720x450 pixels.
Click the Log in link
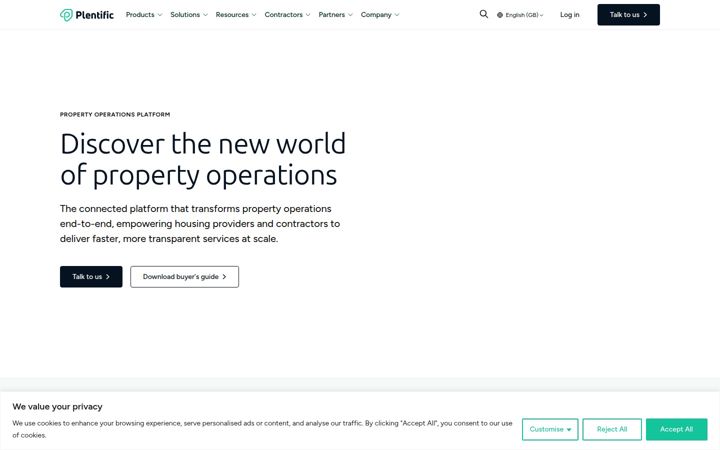click(569, 15)
